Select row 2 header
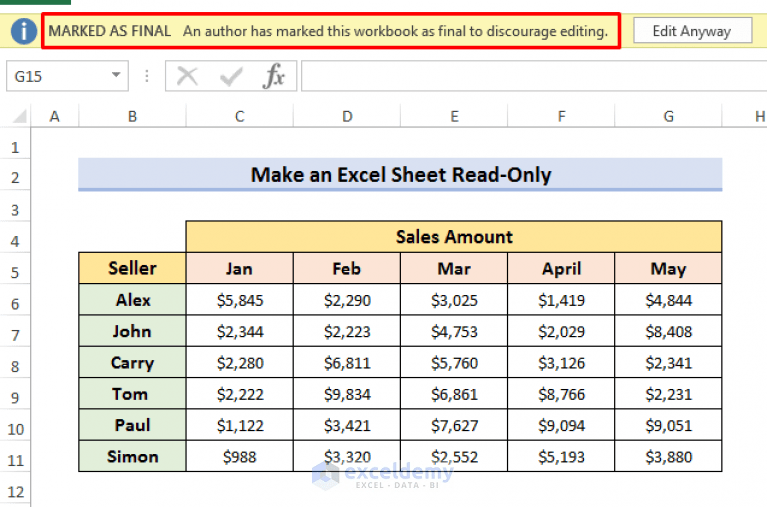The height and width of the screenshot is (507, 767). (x=15, y=177)
